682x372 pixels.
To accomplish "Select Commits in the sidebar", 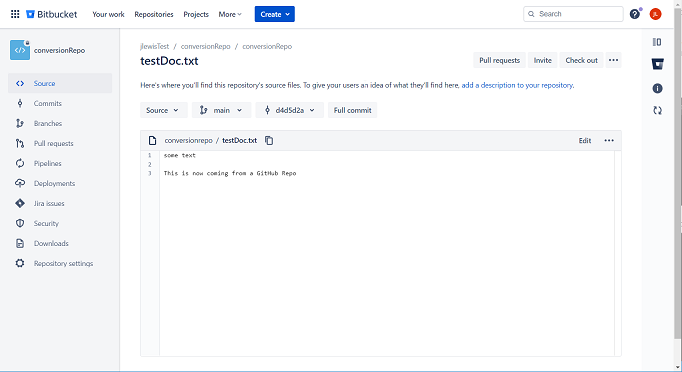I will (60, 103).
